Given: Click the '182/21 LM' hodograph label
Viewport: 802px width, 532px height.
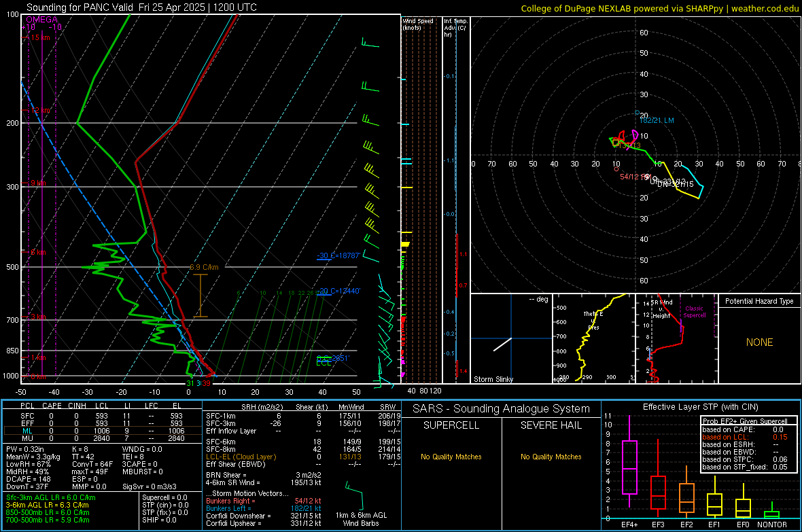Looking at the screenshot, I should (x=657, y=120).
